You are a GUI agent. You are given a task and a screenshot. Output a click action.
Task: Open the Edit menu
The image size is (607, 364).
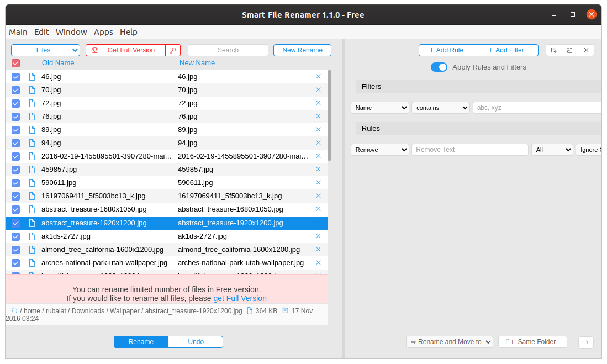click(41, 32)
